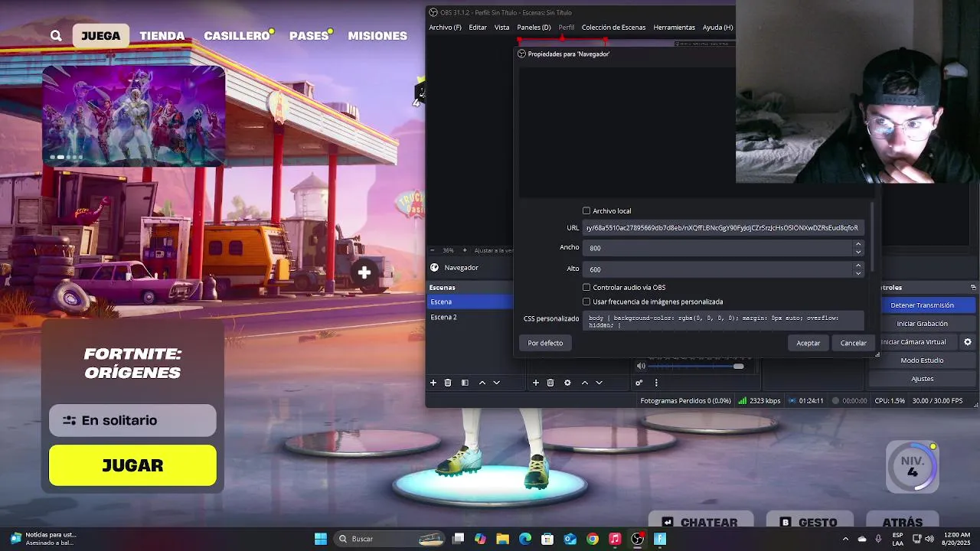Screen dimensions: 980x551
Task: Open Fortnite taskbar icon
Action: [660, 539]
